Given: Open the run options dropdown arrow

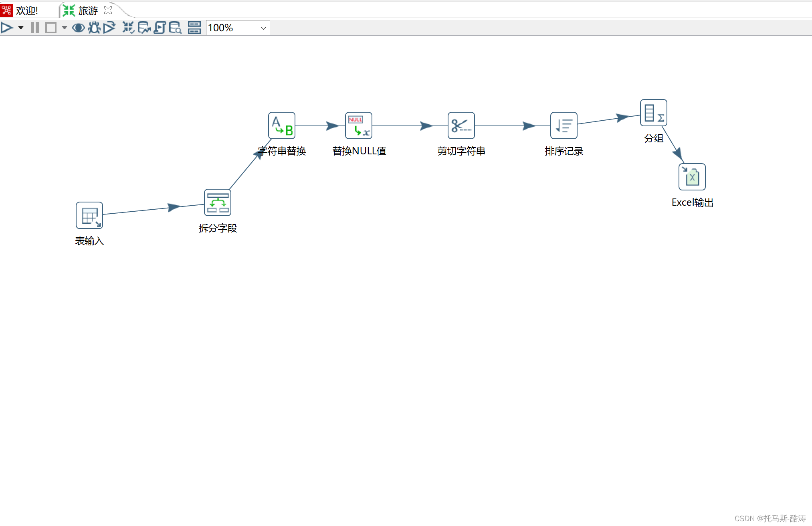Looking at the screenshot, I should point(21,28).
